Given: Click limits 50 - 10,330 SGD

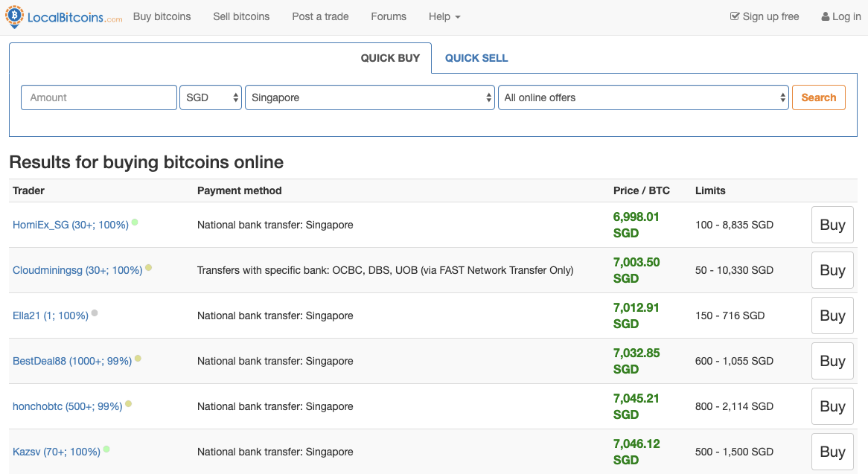Looking at the screenshot, I should (x=734, y=270).
